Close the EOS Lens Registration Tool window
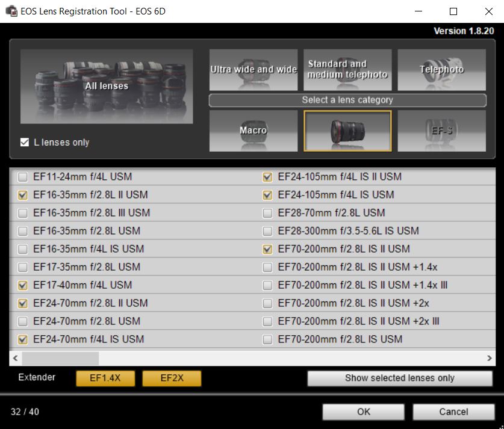The image size is (504, 429). coord(488,11)
